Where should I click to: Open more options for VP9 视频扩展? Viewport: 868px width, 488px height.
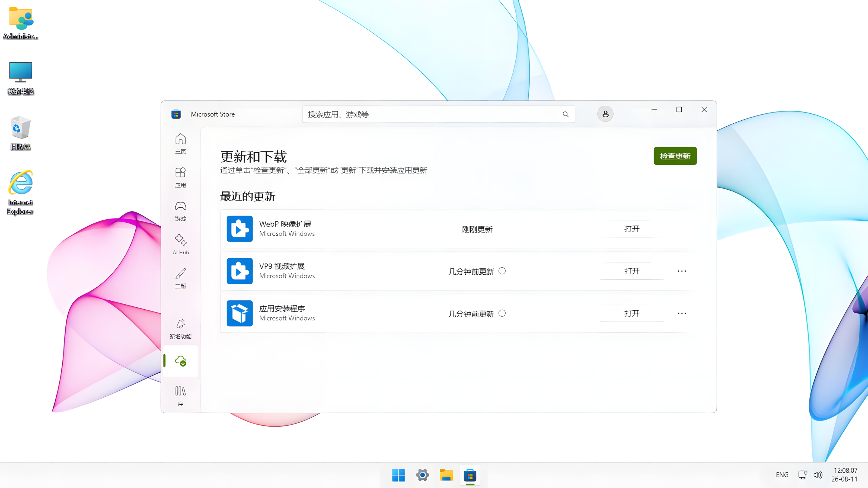point(682,271)
